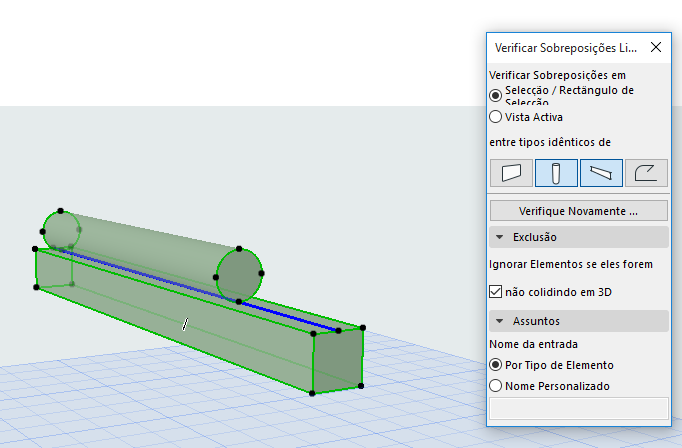Click the cylinder's front circular face
The image size is (682, 448).
click(239, 275)
